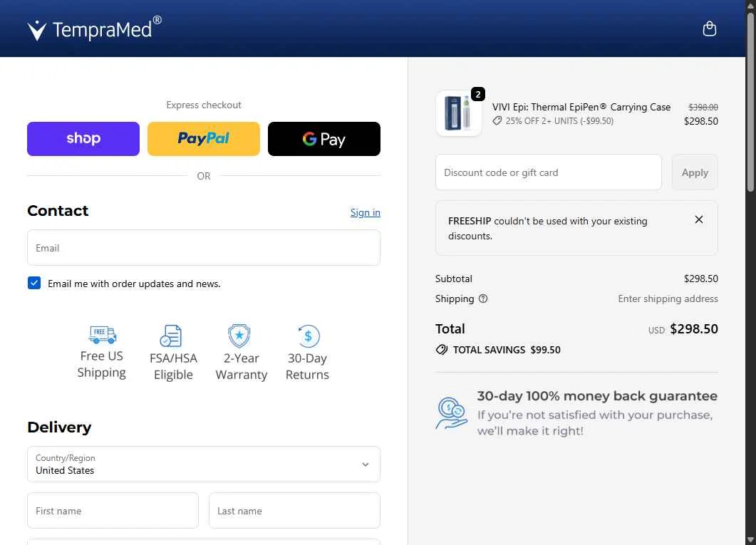Click the VIVI Epi: Thermal EpiPen Carrying Case title
The image size is (756, 545).
pos(581,107)
